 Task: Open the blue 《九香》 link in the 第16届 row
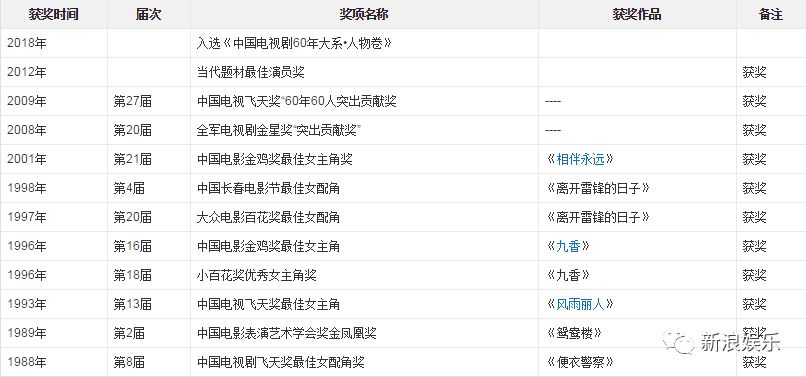click(568, 246)
